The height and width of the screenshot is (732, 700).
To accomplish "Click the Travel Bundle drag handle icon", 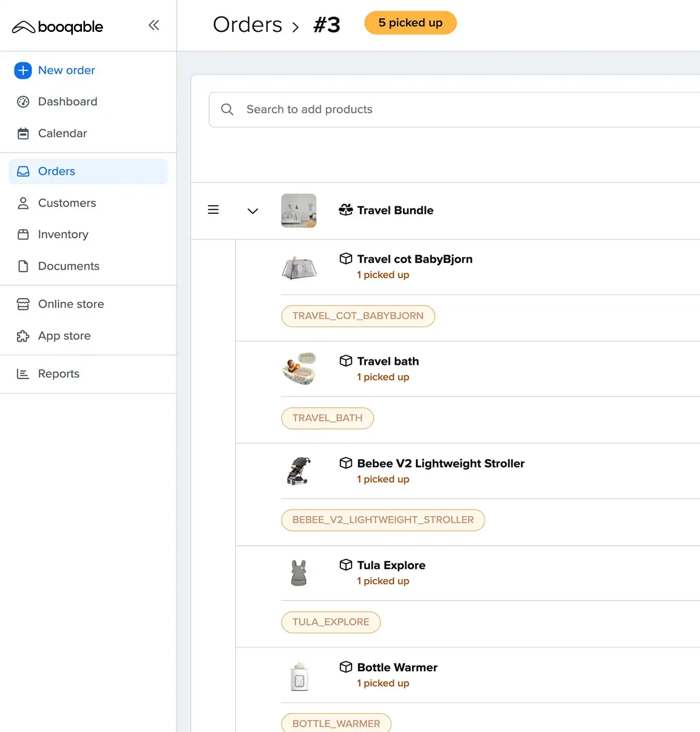I will click(x=213, y=210).
